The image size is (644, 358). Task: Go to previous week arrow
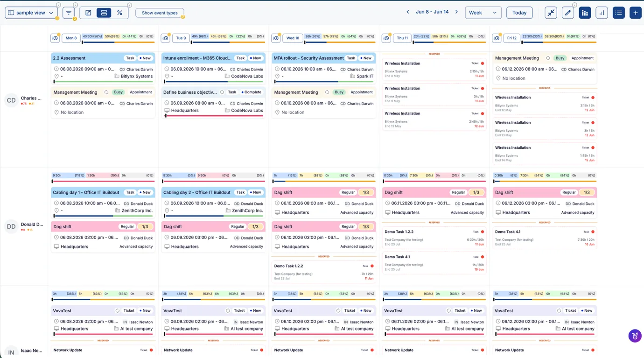[408, 12]
